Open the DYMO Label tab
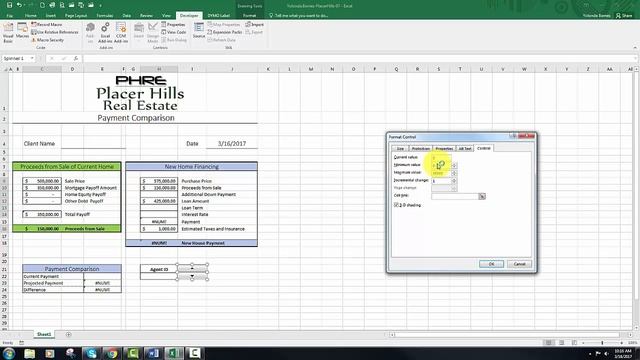 tap(219, 16)
